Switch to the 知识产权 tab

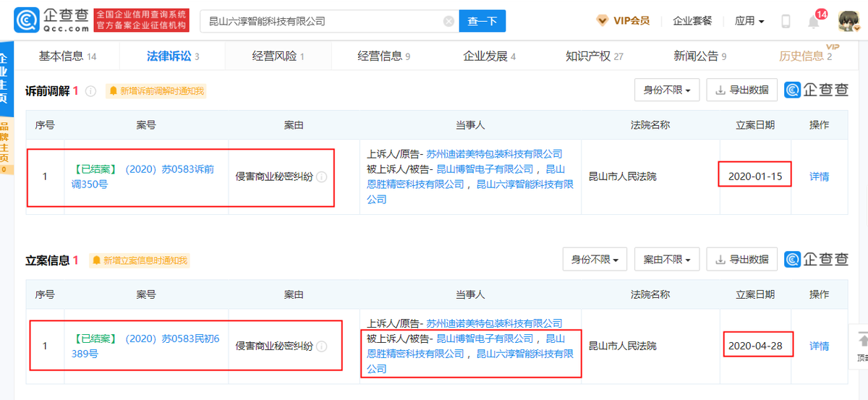pyautogui.click(x=595, y=56)
